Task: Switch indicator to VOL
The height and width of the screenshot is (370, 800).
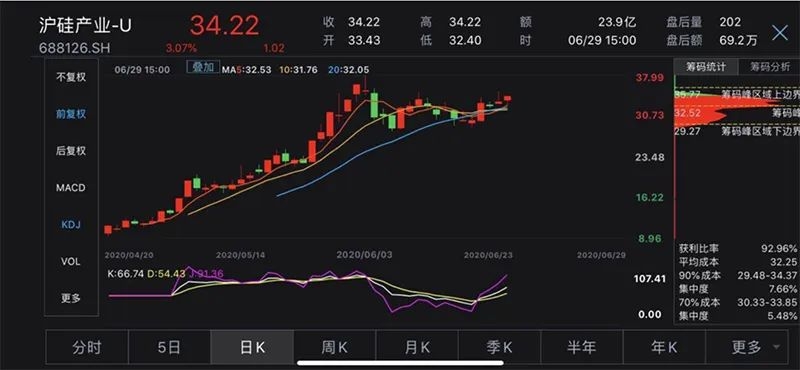Action: click(71, 261)
